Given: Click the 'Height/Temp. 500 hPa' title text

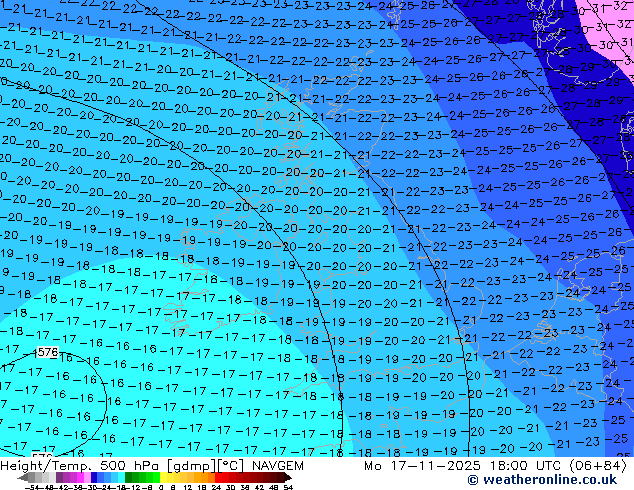Looking at the screenshot, I should tap(80, 466).
